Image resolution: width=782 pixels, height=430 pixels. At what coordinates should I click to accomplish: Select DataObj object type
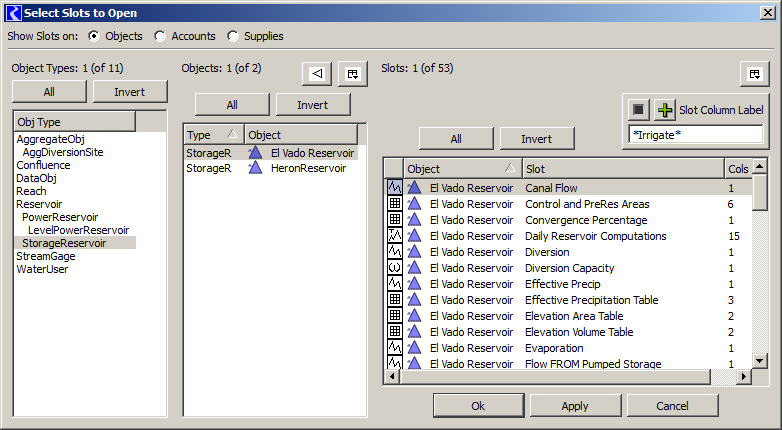pos(36,178)
